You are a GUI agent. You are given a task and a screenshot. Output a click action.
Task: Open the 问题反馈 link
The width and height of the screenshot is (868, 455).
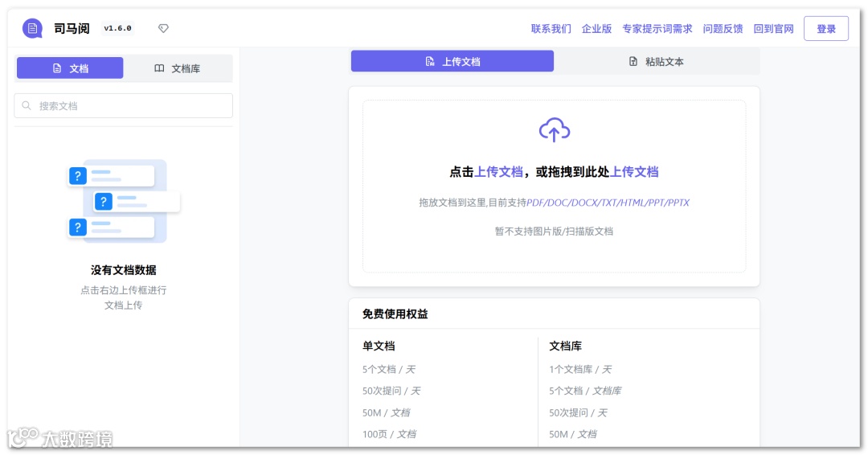coord(723,29)
